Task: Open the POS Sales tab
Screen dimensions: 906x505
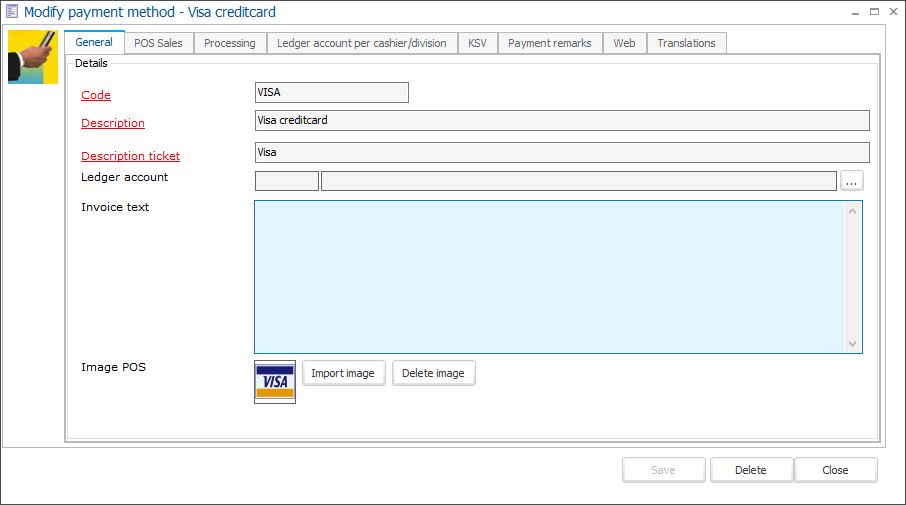Action: click(x=158, y=43)
